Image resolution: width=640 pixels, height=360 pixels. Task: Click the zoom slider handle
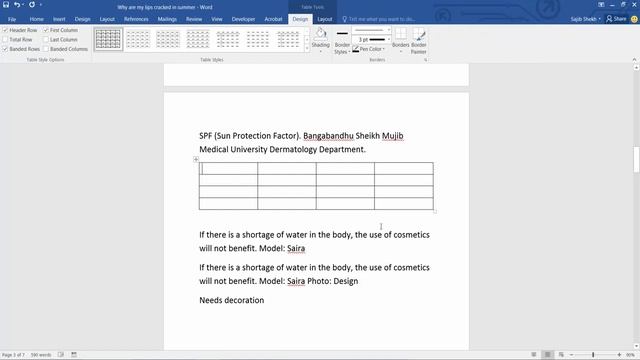593,355
